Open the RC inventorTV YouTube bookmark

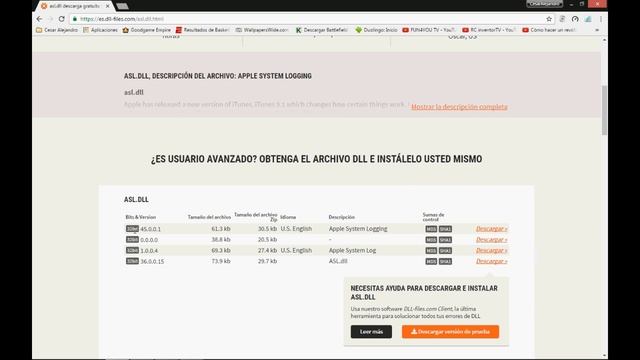[x=489, y=30]
